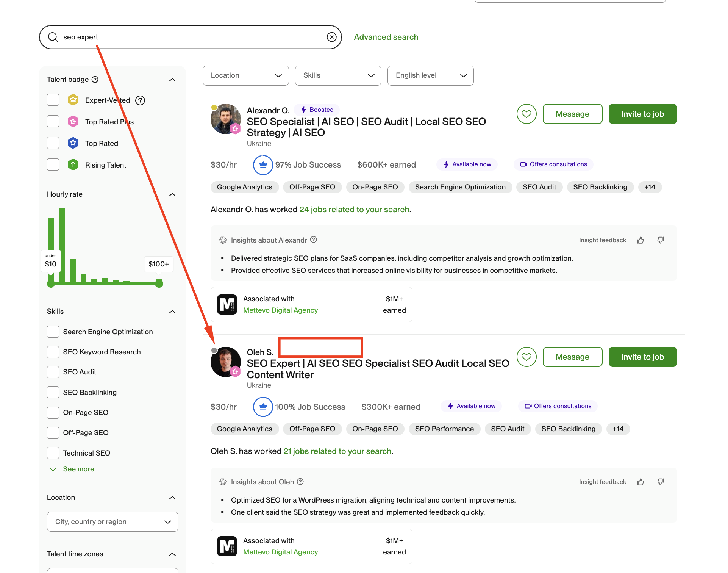Click the search magnifier icon
This screenshot has height=573, width=728.
pyautogui.click(x=53, y=37)
